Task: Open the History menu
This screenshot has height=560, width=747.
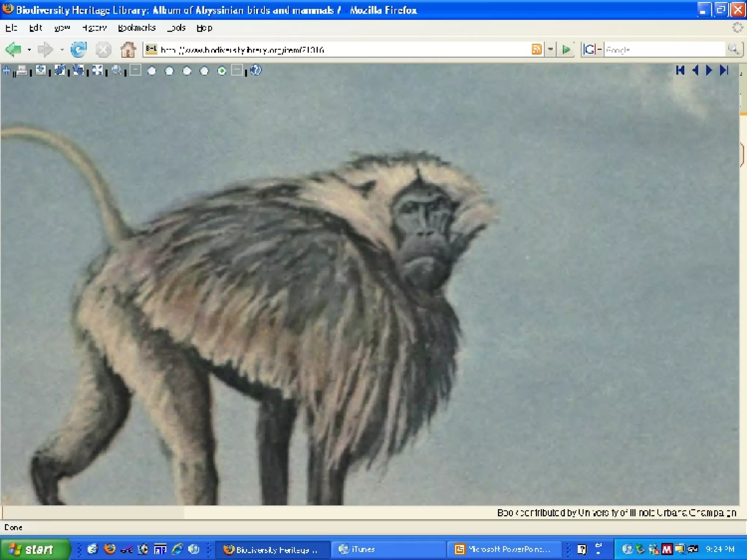Action: (94, 28)
